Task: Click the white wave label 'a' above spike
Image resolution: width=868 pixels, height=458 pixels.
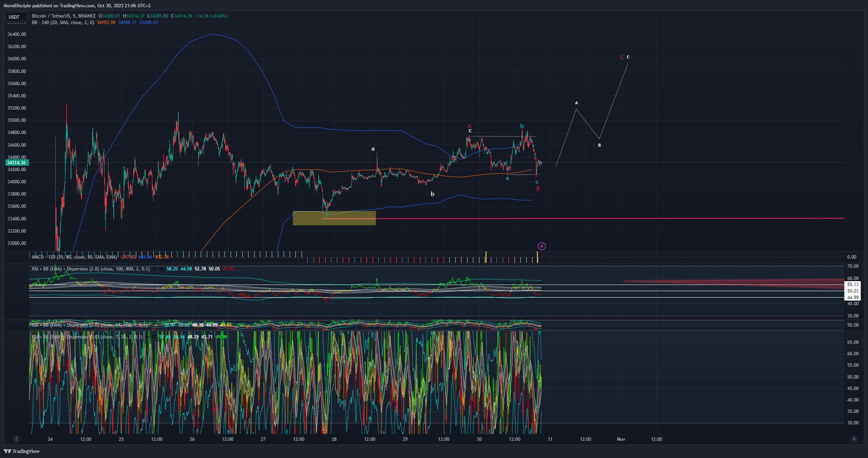Action: (x=373, y=149)
